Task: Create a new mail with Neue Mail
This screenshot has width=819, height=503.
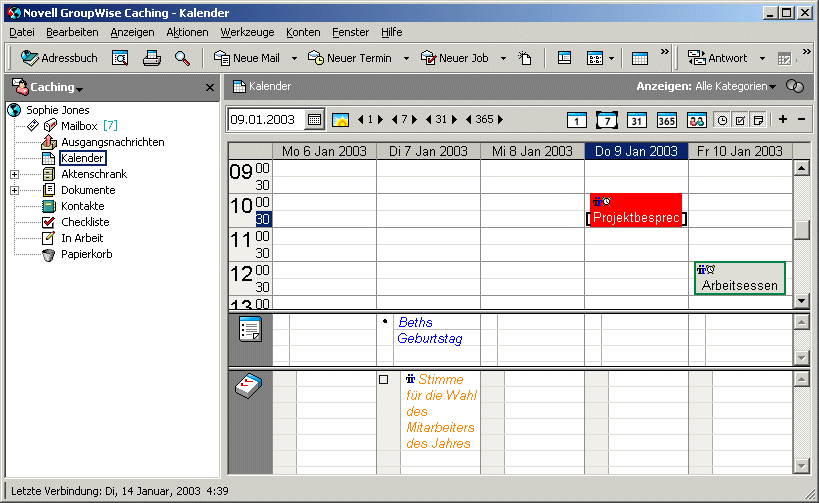Action: click(x=247, y=58)
